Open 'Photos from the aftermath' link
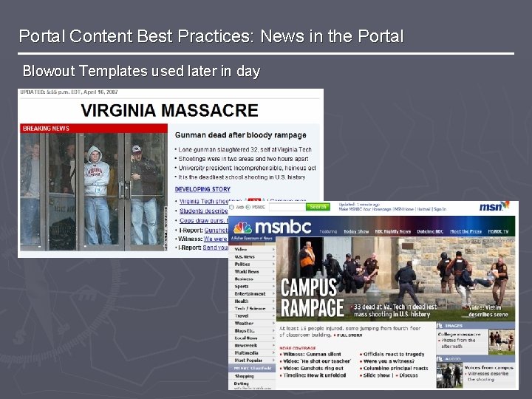 point(457,343)
